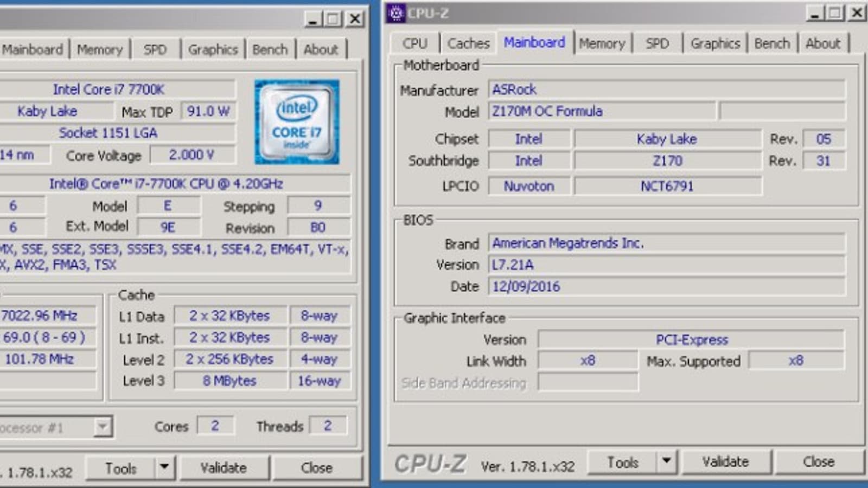Click the BIOS Brand American Megatrends Inc.
The width and height of the screenshot is (868, 488).
point(667,243)
